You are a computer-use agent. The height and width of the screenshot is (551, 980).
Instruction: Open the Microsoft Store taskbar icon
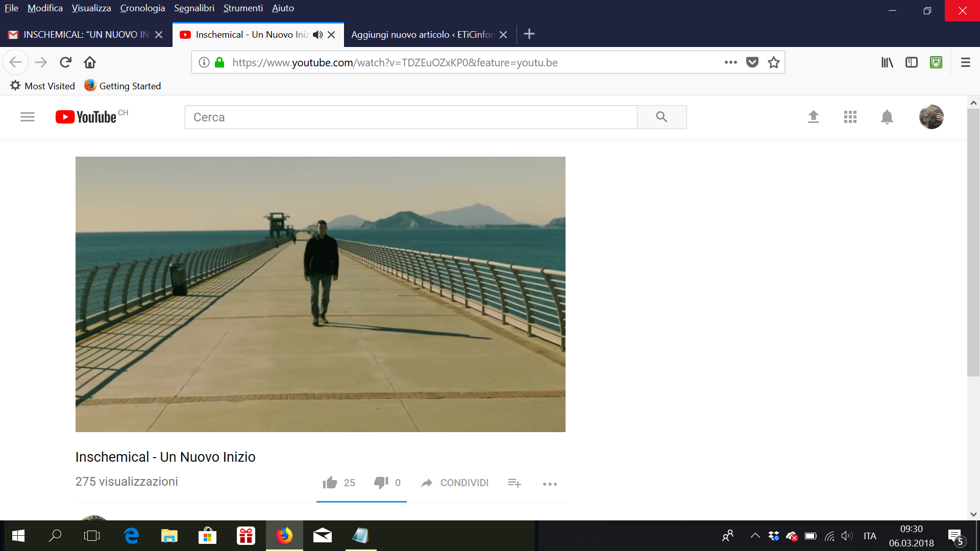(207, 536)
